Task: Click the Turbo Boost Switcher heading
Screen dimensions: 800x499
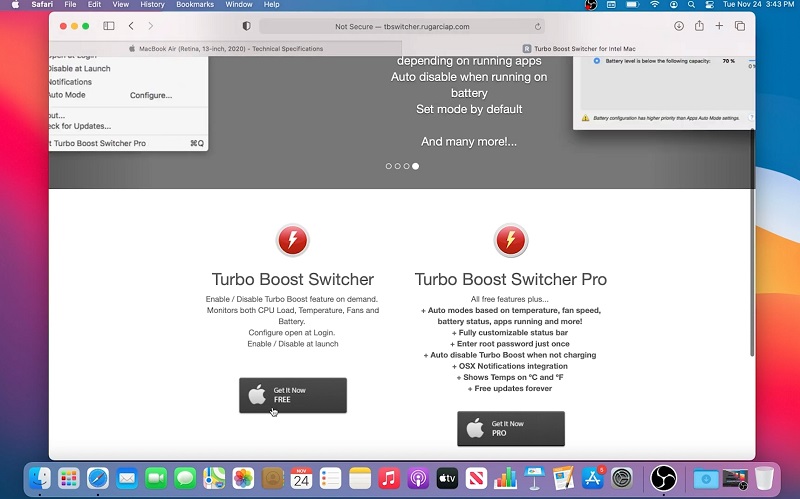Action: (293, 279)
